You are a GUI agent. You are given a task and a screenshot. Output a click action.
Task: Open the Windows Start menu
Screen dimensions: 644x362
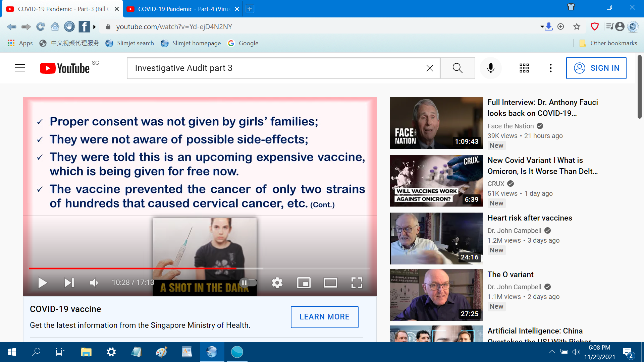(12, 352)
